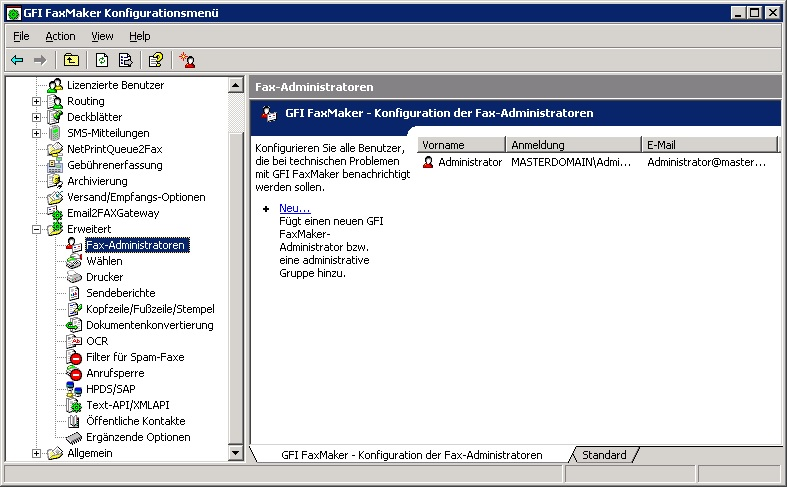Click the Up one level folder icon
Image resolution: width=787 pixels, height=487 pixels.
tap(71, 60)
